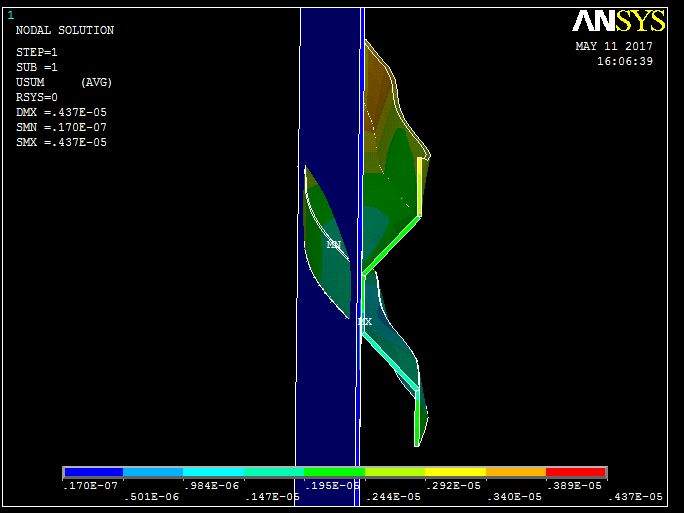
Task: Click the USUM label
Action: pos(30,82)
